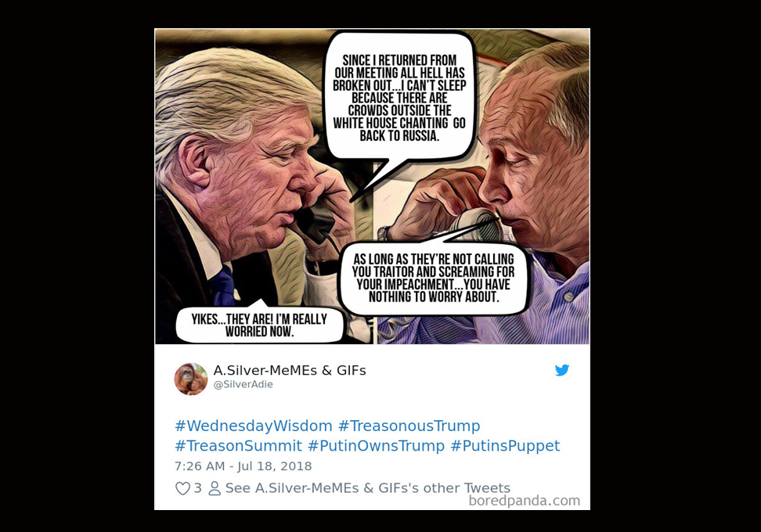Like the tweet with the heart icon

(x=182, y=488)
